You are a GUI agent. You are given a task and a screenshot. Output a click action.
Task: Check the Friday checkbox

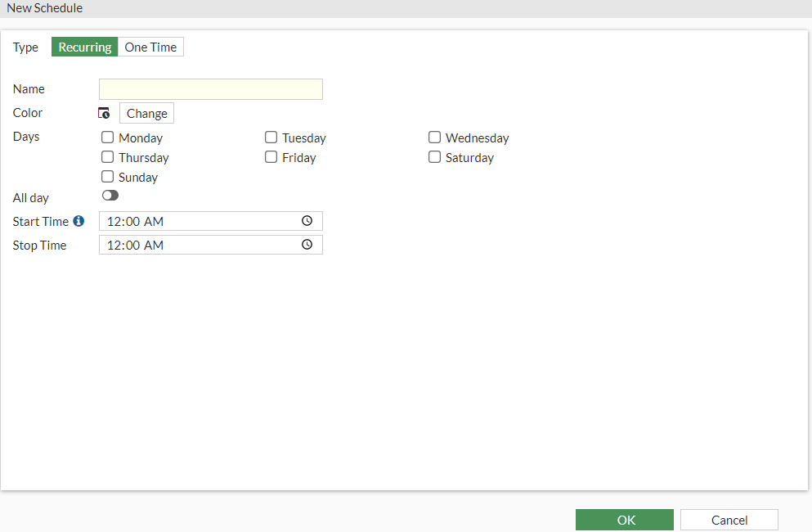coord(271,157)
